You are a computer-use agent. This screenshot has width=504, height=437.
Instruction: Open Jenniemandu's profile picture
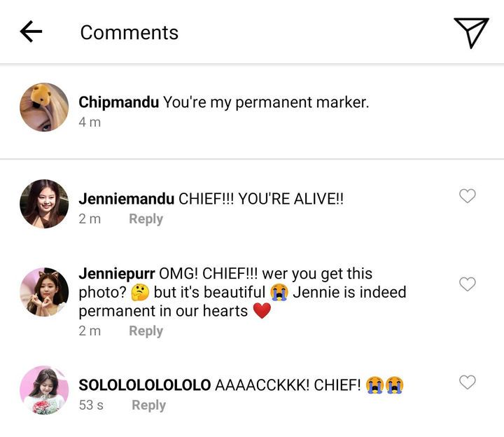(44, 204)
